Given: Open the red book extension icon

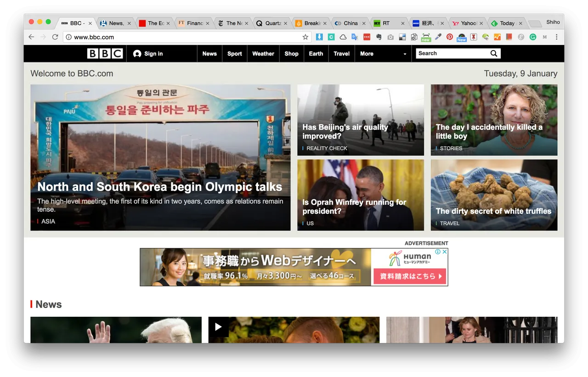Looking at the screenshot, I should point(509,37).
